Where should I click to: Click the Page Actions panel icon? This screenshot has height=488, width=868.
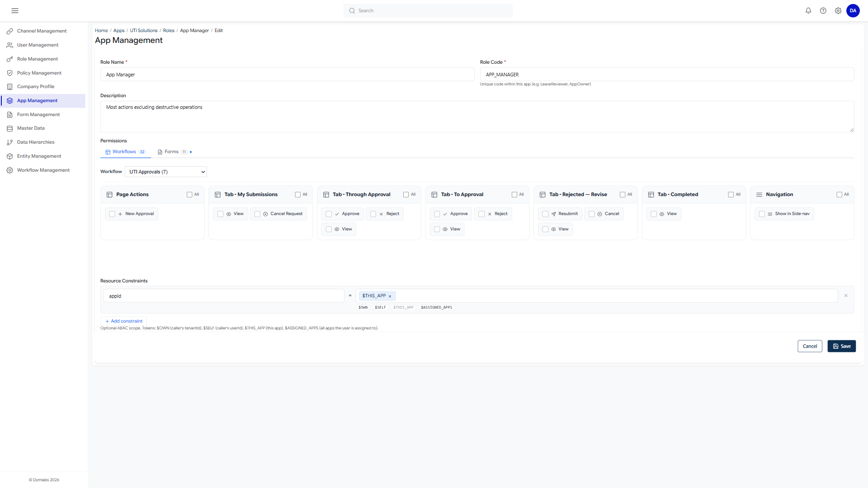pos(109,195)
